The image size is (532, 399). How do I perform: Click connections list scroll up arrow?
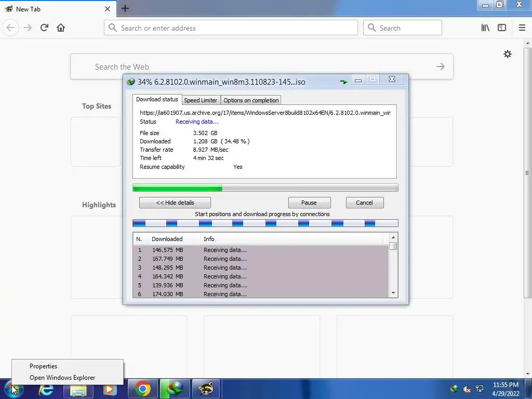click(393, 237)
